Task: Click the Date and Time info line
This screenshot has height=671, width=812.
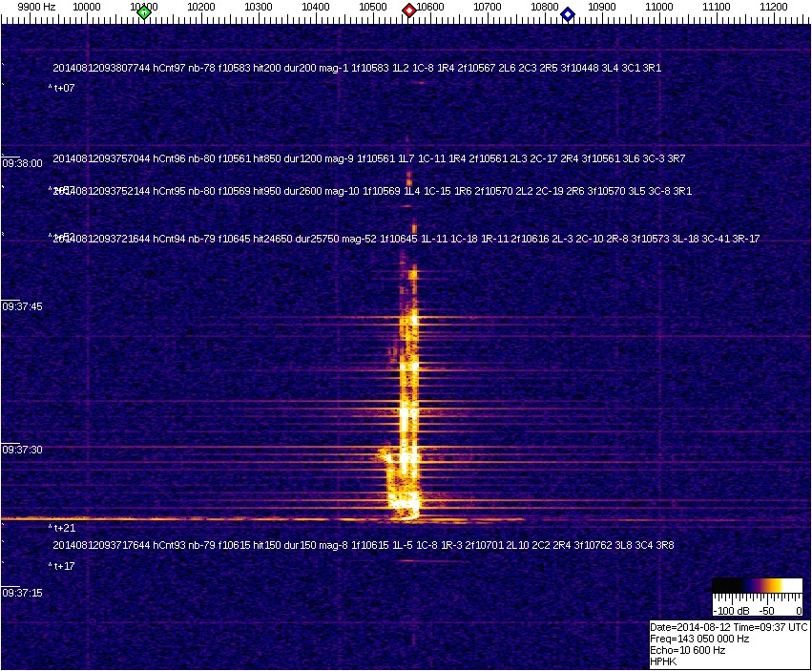Action: pyautogui.click(x=729, y=627)
